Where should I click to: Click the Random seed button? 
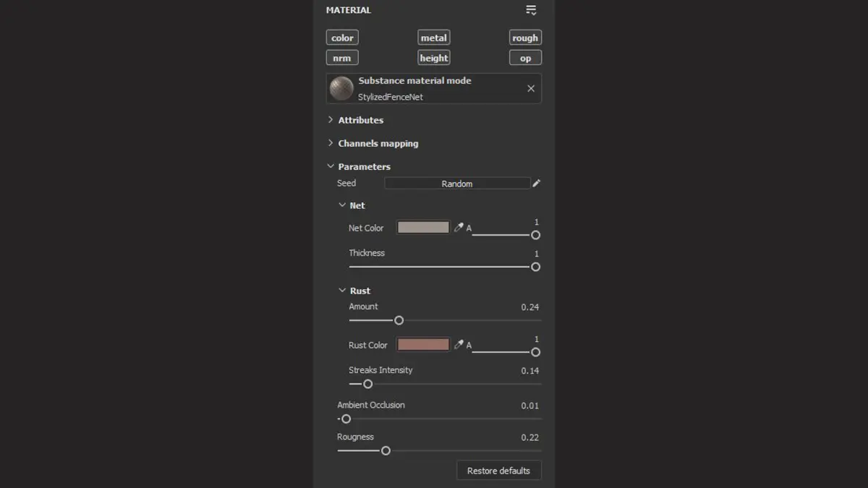pos(457,184)
